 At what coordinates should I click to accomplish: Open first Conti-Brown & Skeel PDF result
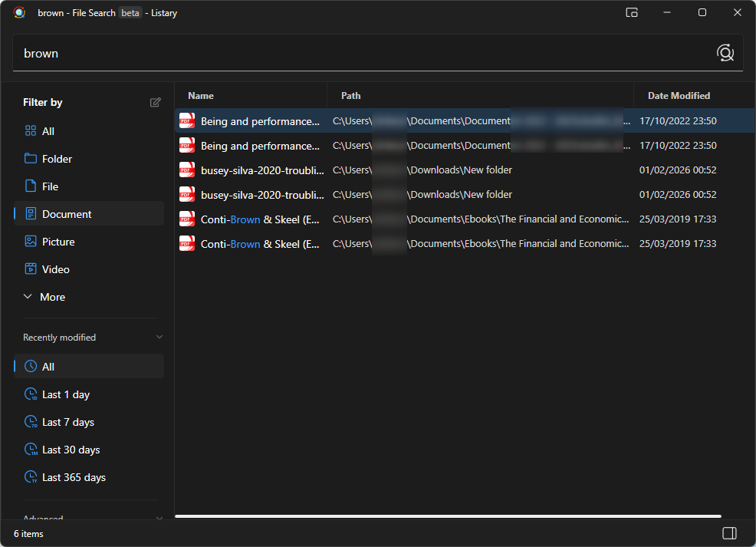pos(260,219)
